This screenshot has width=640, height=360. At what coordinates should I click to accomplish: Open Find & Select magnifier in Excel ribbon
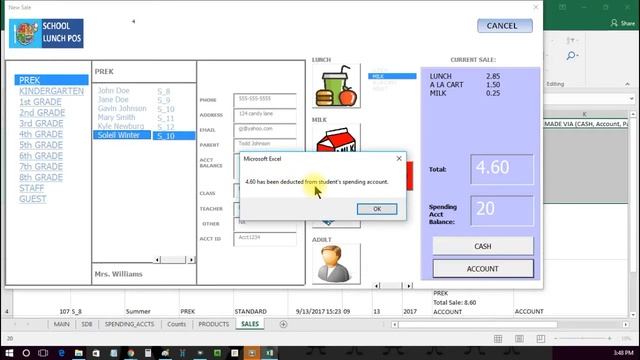[572, 56]
